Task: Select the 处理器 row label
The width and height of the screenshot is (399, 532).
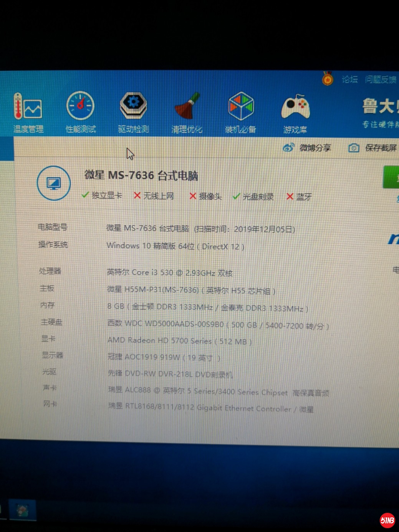Action: [50, 271]
